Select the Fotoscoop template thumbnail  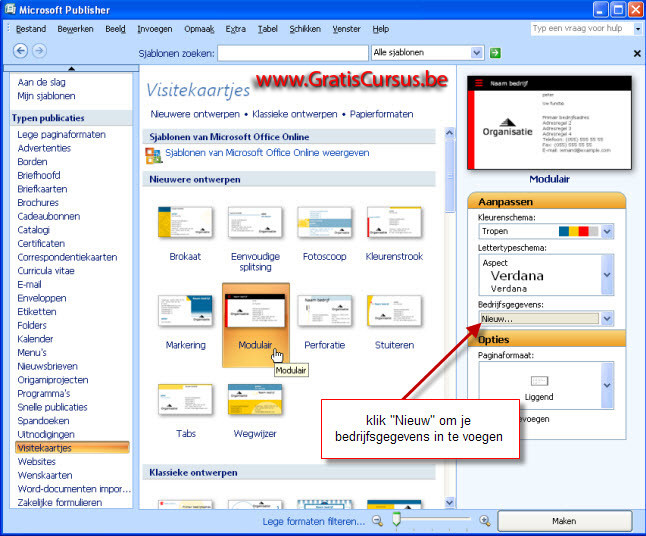(x=325, y=222)
